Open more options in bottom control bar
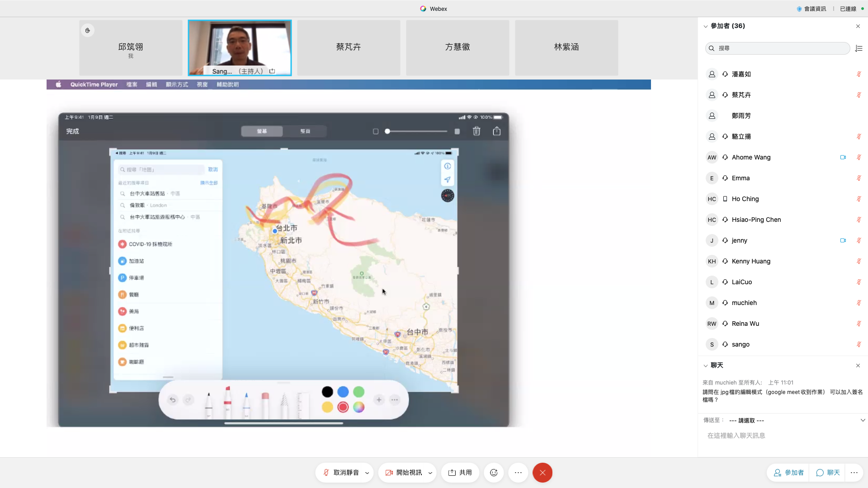The height and width of the screenshot is (488, 868). pos(518,473)
